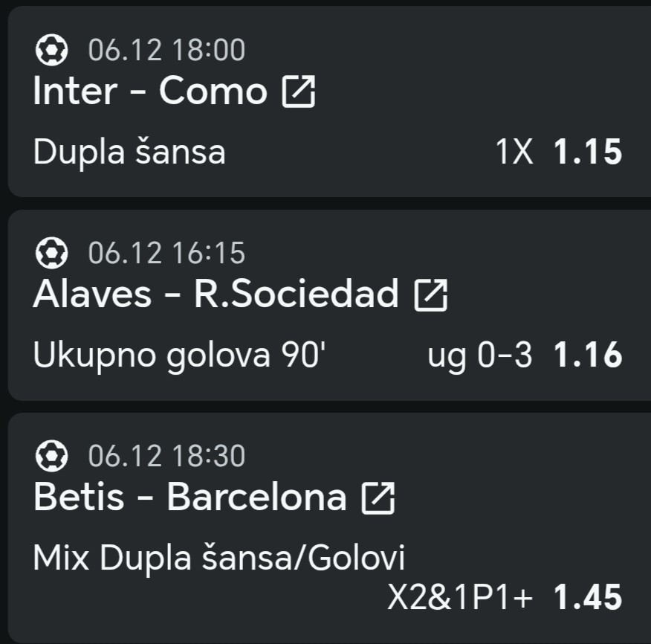
Task: Click the 06.12 18:00 kickoff time
Action: 166,51
